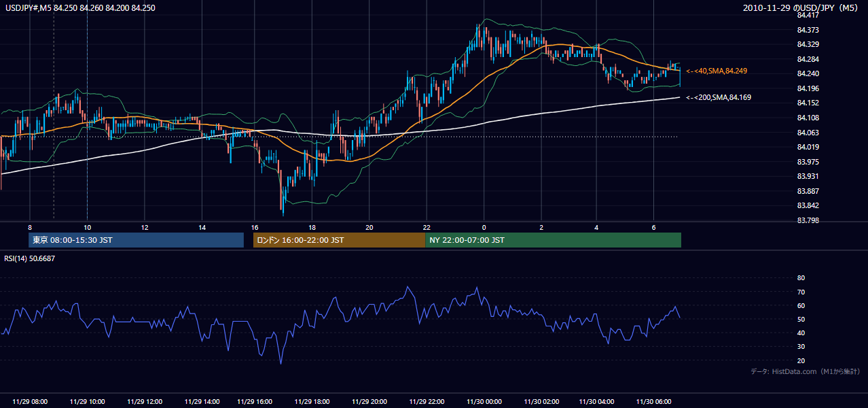This screenshot has width=868, height=408.
Task: Click price level 84.240 on the axis
Action: click(807, 73)
